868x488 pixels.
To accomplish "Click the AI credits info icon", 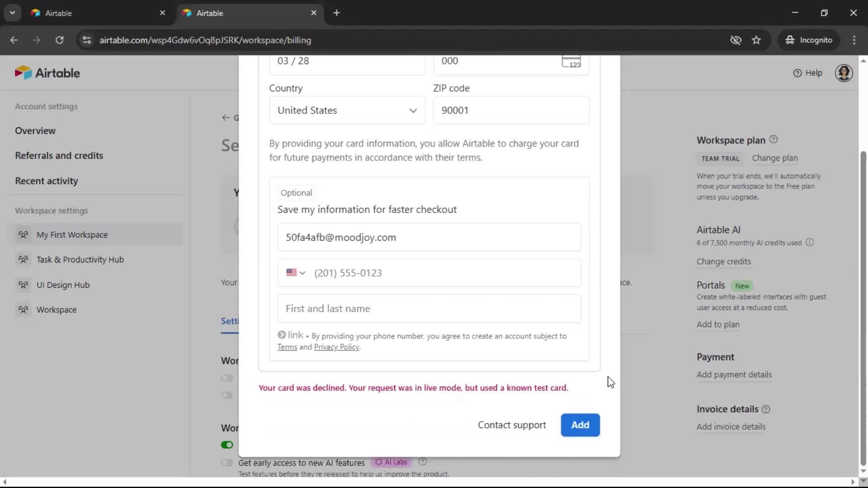I will tap(810, 243).
